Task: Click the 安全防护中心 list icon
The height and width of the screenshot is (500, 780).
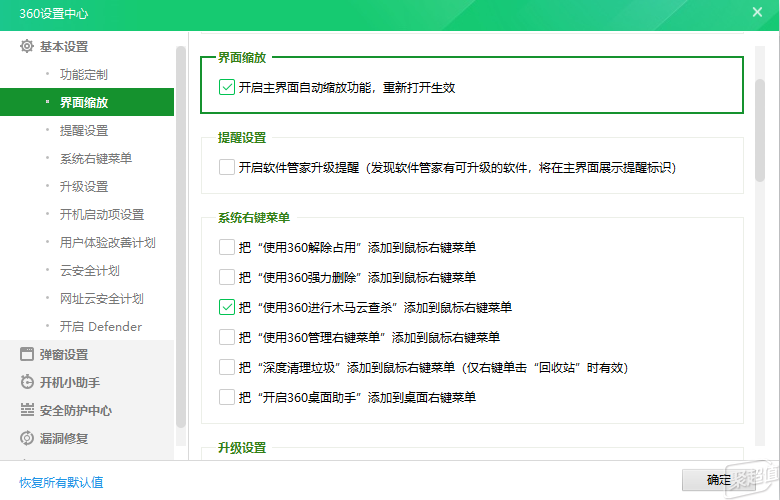Action: (26, 410)
